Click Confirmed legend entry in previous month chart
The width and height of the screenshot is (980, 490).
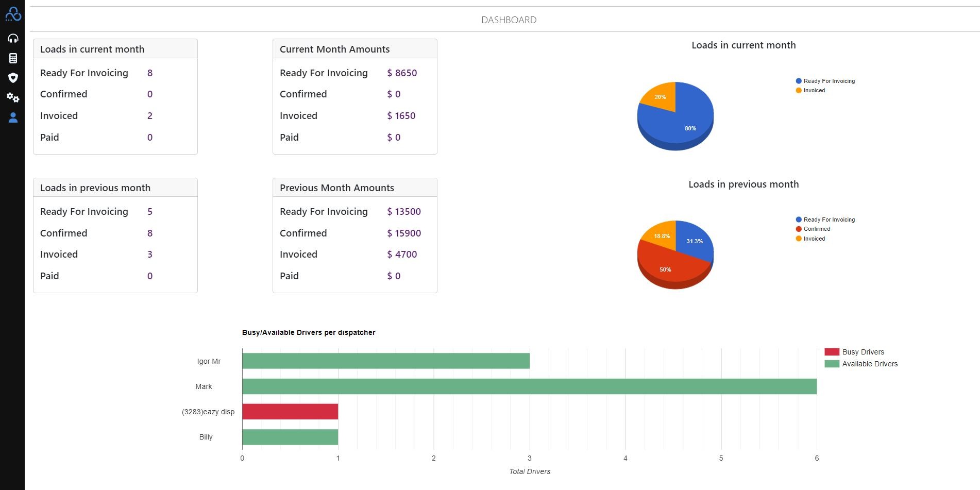tap(813, 229)
